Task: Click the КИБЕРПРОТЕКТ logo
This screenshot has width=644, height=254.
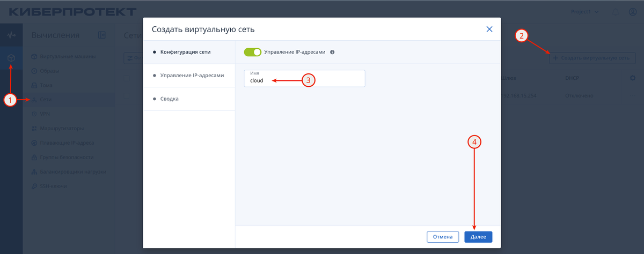Action: click(x=73, y=11)
